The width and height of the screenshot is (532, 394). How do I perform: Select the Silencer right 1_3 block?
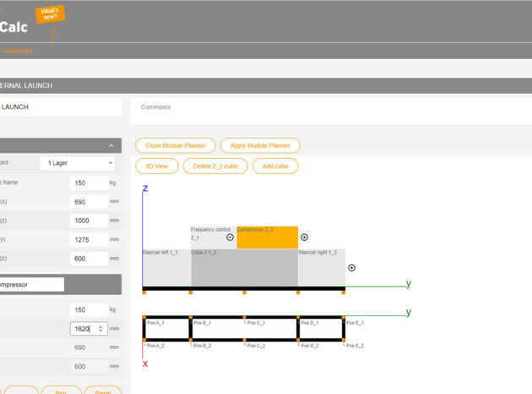tap(321, 268)
